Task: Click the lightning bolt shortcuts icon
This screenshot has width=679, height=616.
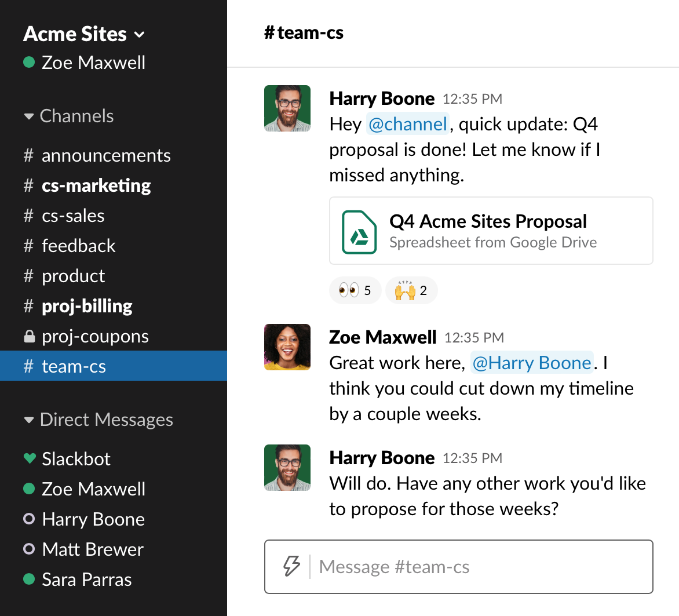Action: click(x=291, y=566)
